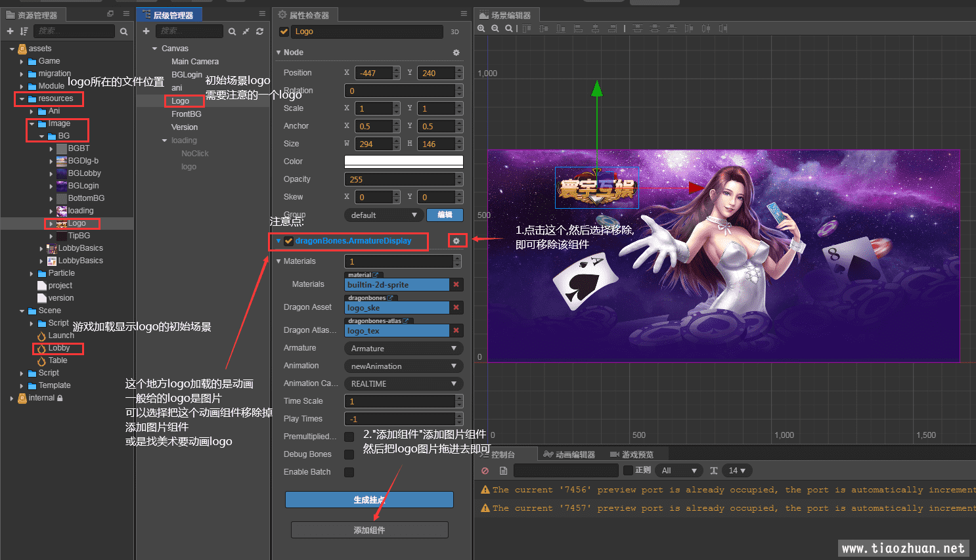This screenshot has width=976, height=560.
Task: Select the FrontBG node in hierarchy
Action: click(186, 114)
